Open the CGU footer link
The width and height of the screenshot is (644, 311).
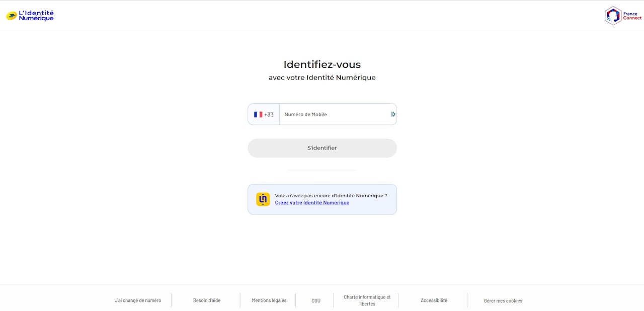[x=316, y=300]
